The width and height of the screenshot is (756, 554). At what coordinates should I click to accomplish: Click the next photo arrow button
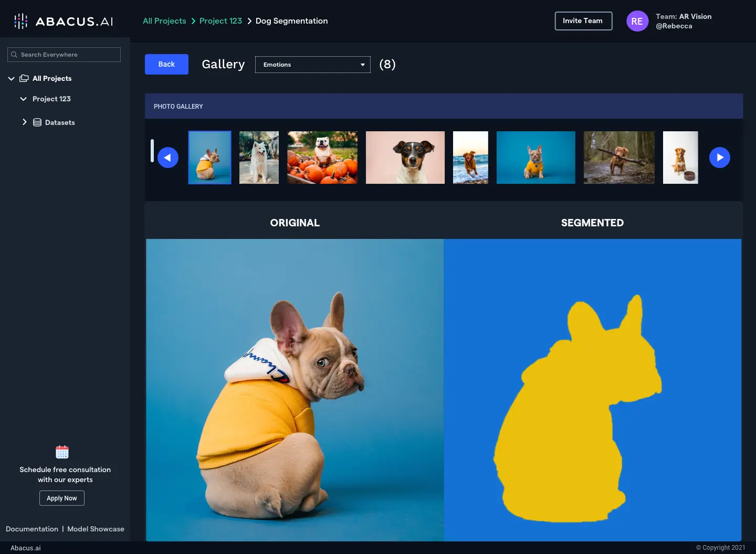tap(719, 158)
